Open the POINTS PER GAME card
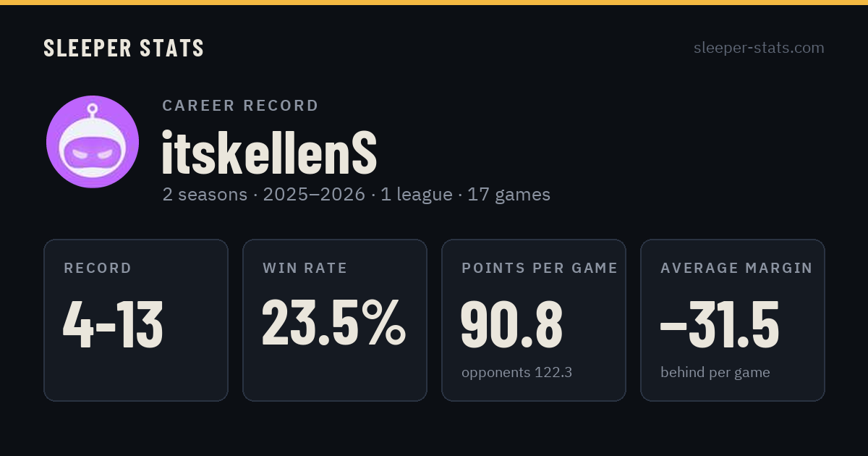The image size is (868, 456). (534, 320)
